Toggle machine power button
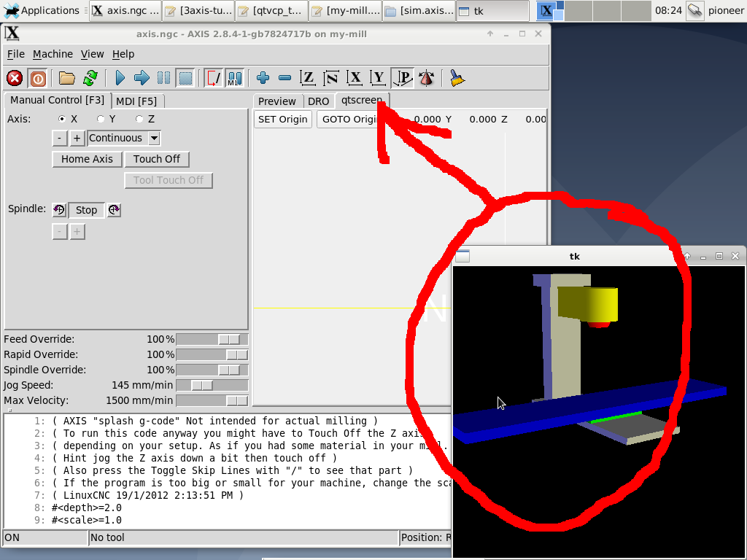Viewport: 747px width, 560px height. coord(37,78)
